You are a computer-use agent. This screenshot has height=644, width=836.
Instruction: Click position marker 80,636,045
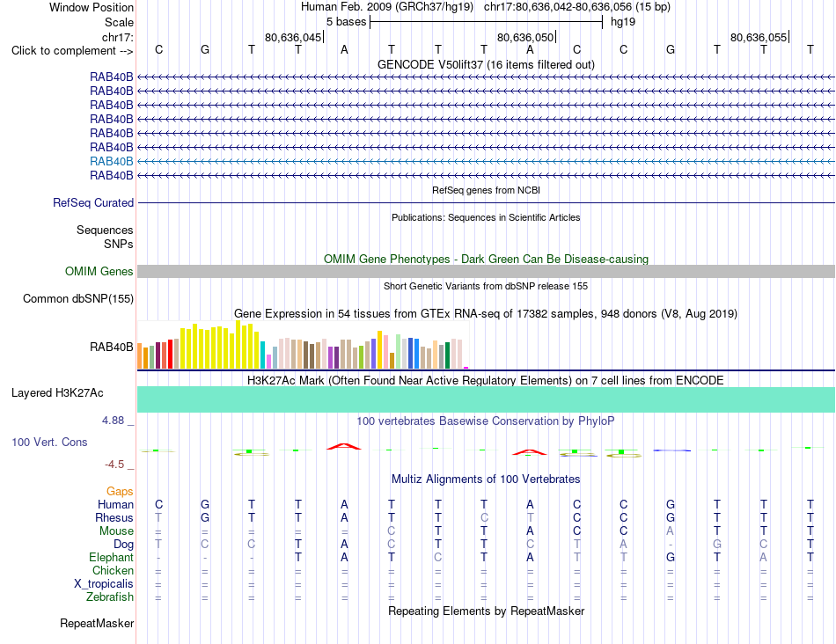[293, 37]
